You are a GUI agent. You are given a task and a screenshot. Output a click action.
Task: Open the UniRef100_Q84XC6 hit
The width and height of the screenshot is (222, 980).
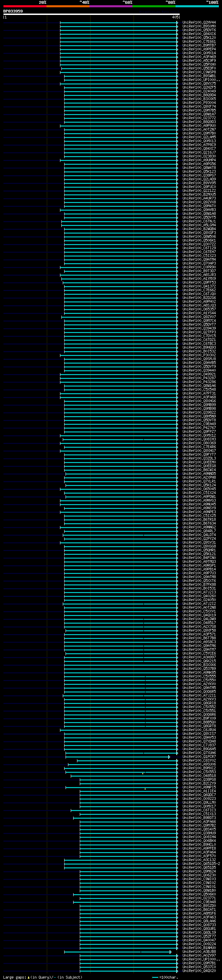point(199,34)
